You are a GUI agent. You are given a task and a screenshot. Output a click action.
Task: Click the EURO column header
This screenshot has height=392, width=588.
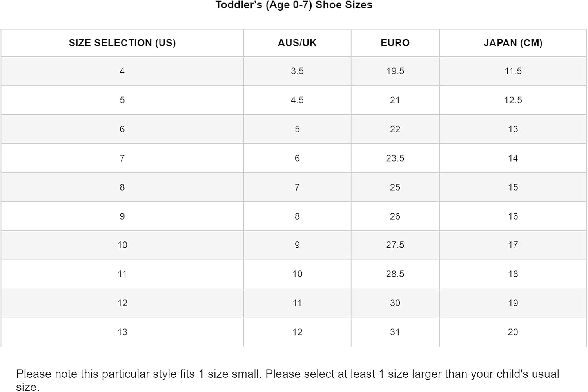pyautogui.click(x=395, y=43)
